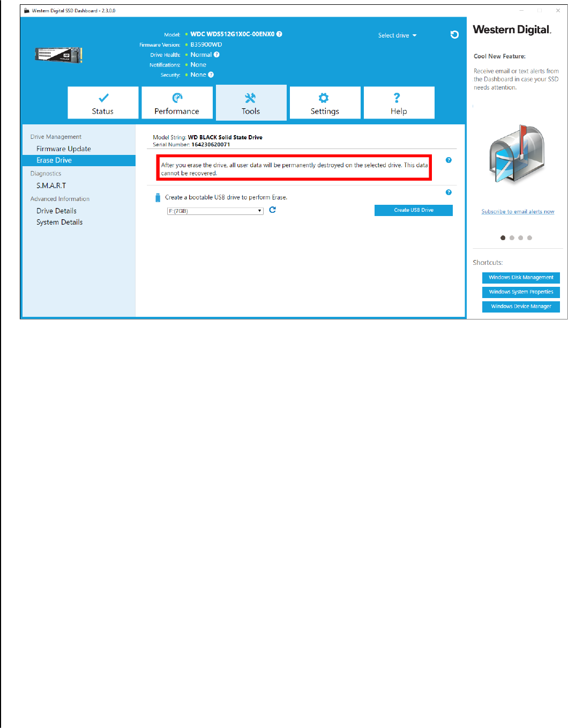
Task: Select the first carousel dot
Action: click(503, 238)
